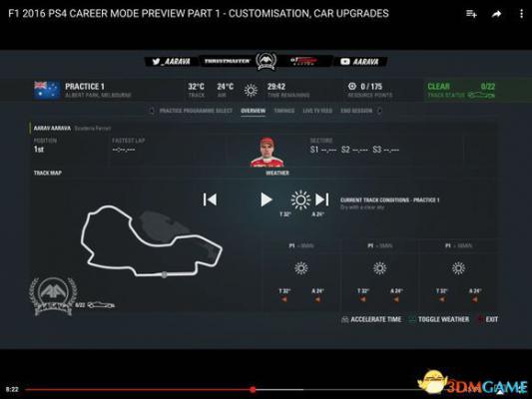The height and width of the screenshot is (399, 532).
Task: Click Accelerate Time button
Action: [x=371, y=319]
